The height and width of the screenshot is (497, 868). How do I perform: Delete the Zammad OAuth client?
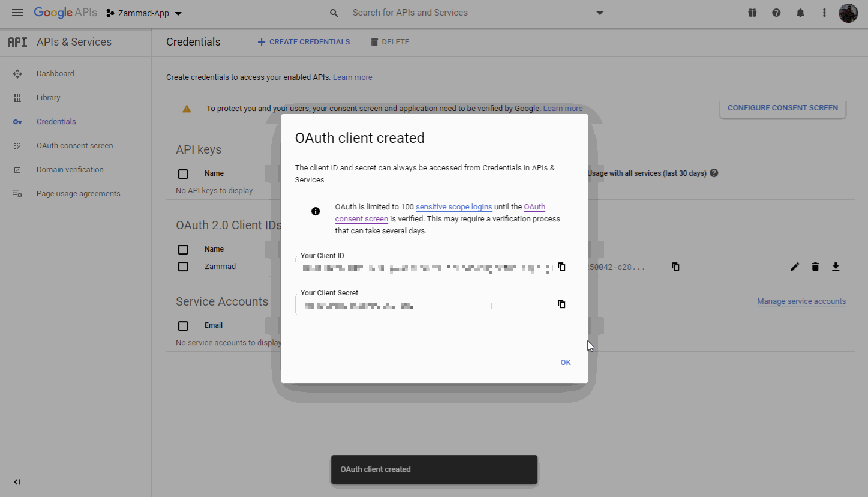click(815, 267)
